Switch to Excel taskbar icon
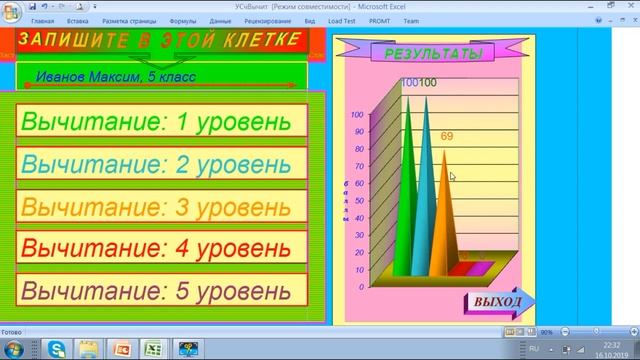The image size is (640, 360). point(153,349)
